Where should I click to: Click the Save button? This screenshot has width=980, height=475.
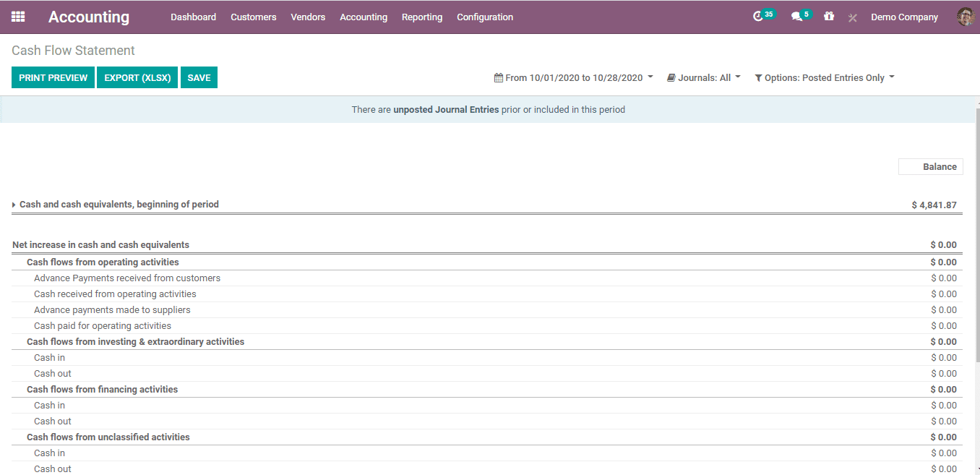199,78
